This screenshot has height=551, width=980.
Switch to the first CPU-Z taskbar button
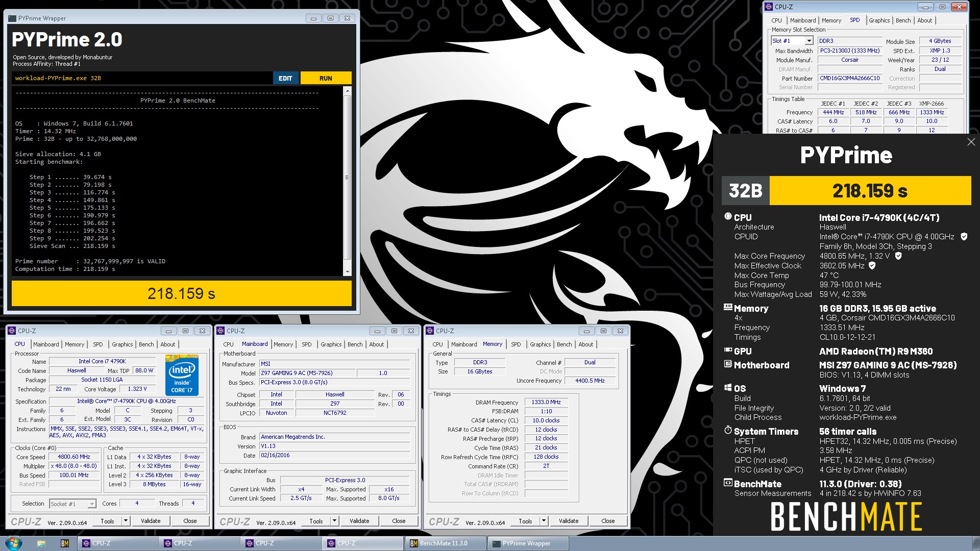point(117,543)
